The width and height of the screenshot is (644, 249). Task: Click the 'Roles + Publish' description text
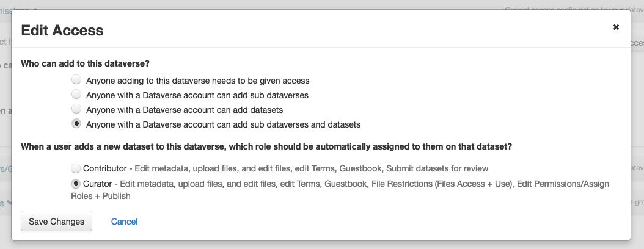tap(101, 197)
